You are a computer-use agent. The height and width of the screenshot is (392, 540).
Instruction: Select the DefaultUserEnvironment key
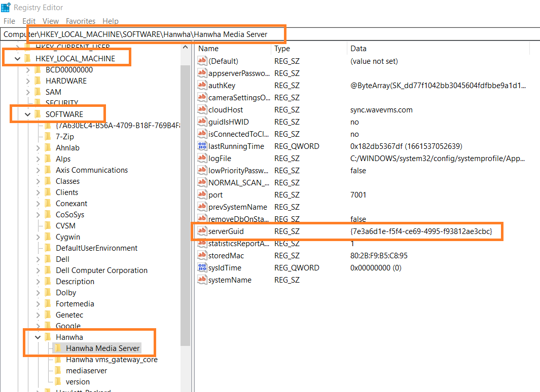point(96,248)
